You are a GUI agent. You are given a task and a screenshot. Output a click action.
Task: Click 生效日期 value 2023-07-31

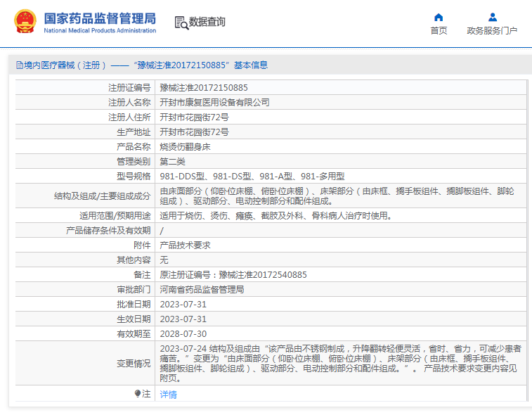tap(183, 319)
